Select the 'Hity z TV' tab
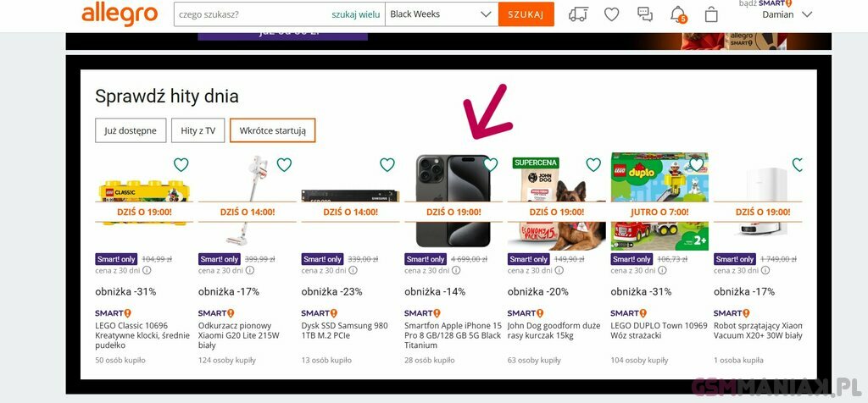Viewport: 868px width, 403px height. [x=198, y=130]
